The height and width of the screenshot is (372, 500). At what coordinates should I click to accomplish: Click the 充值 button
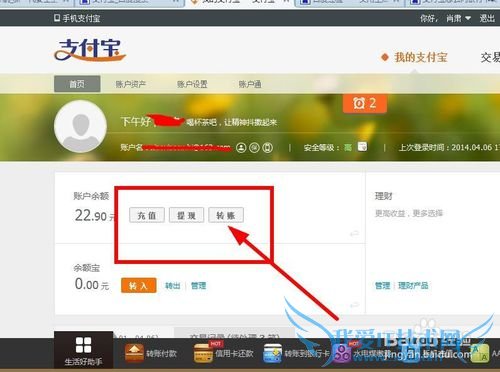tap(147, 215)
